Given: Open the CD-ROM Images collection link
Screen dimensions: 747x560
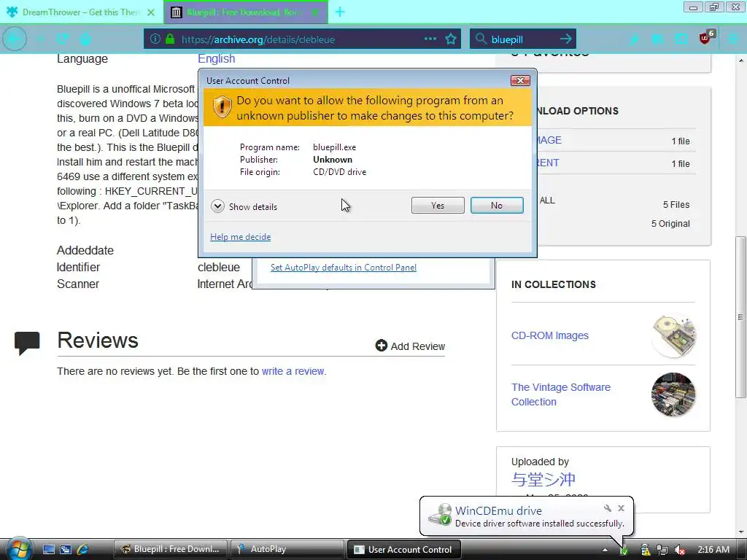Looking at the screenshot, I should (x=550, y=335).
